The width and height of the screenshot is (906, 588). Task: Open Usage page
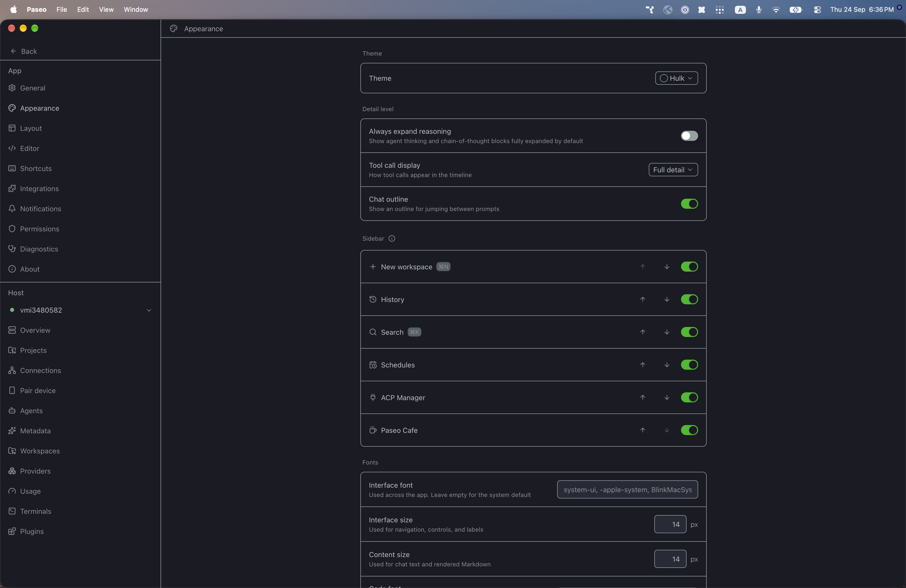24,491
